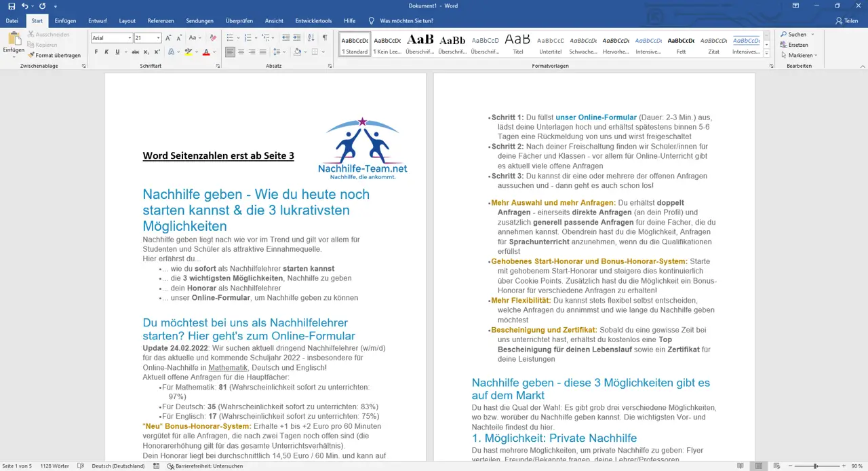The image size is (868, 471).
Task: Click the Einfügen paste clipboard icon
Action: click(14, 39)
